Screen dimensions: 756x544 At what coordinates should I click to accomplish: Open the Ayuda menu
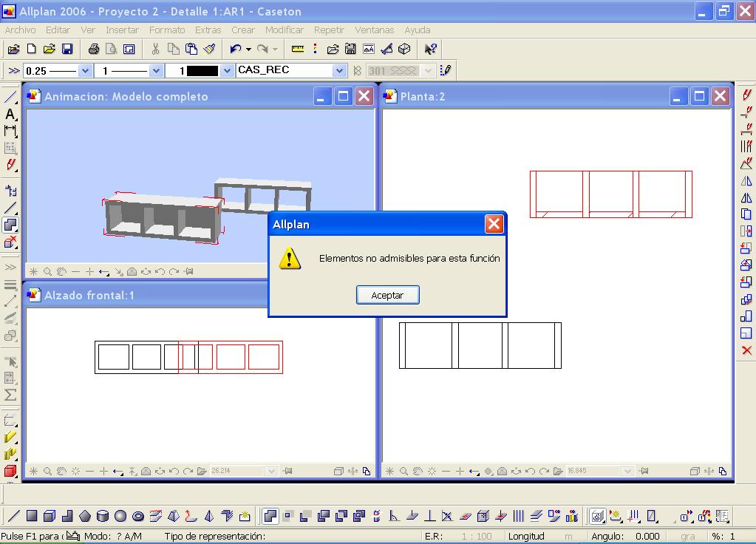tap(418, 30)
